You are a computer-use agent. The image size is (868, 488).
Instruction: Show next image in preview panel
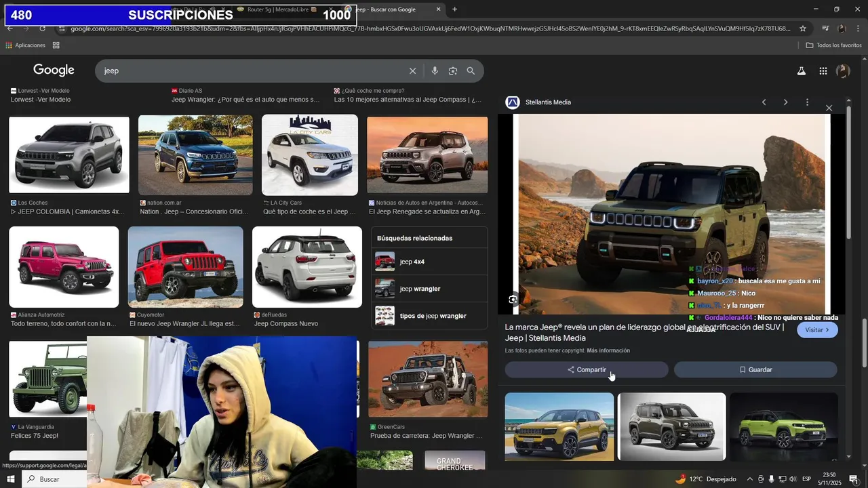coord(785,102)
